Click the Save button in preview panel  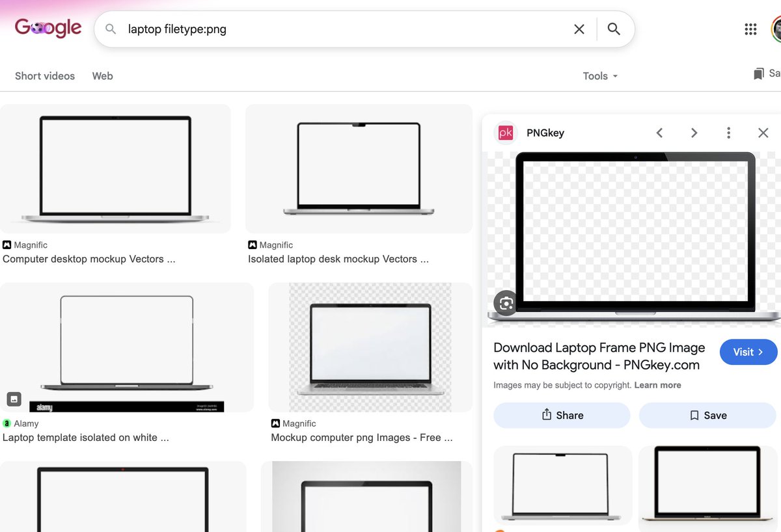[707, 416]
